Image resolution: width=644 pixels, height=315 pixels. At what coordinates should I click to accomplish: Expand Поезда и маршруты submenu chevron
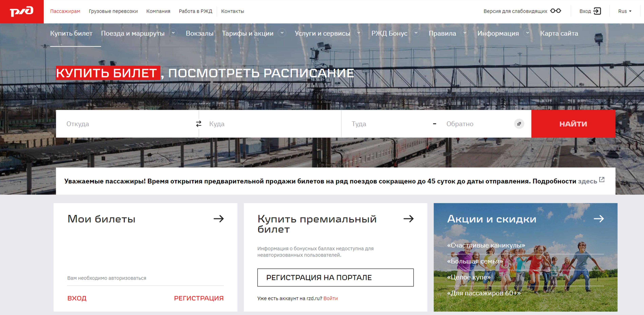(x=173, y=33)
